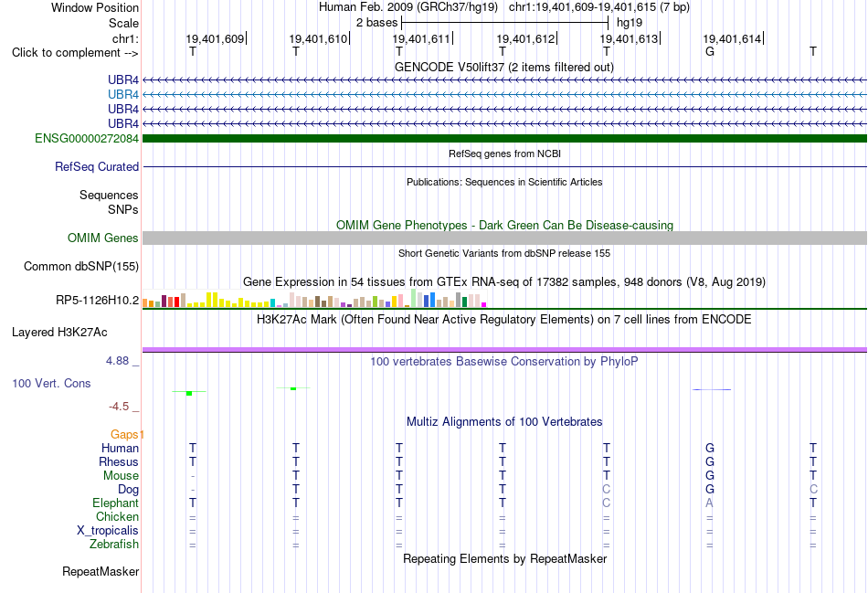This screenshot has width=868, height=593.
Task: Click the gray OMIM Genes bar
Action: coord(504,238)
